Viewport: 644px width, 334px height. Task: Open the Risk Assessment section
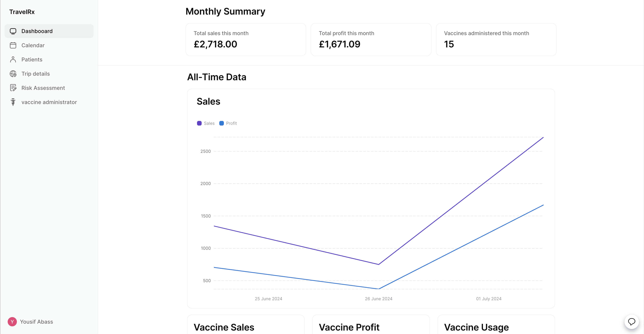click(x=43, y=88)
